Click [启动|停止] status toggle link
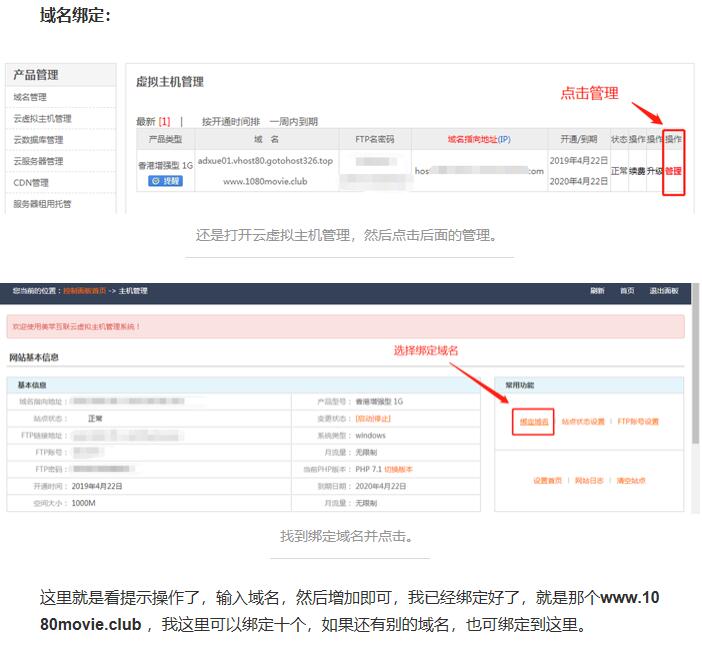The width and height of the screenshot is (702, 650). tap(373, 419)
